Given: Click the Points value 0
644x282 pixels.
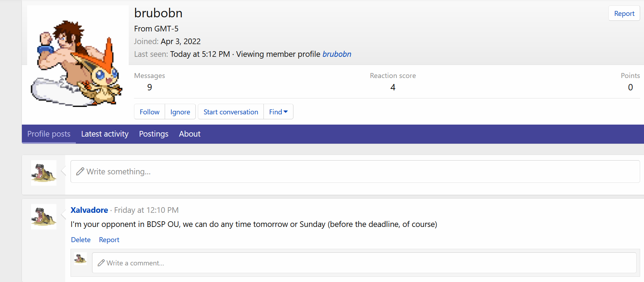Looking at the screenshot, I should point(631,87).
